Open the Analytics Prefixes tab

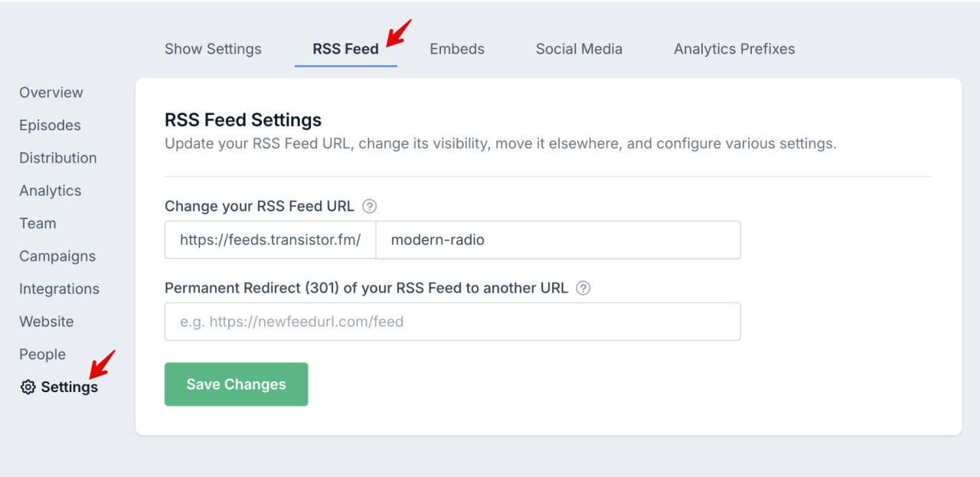(733, 48)
